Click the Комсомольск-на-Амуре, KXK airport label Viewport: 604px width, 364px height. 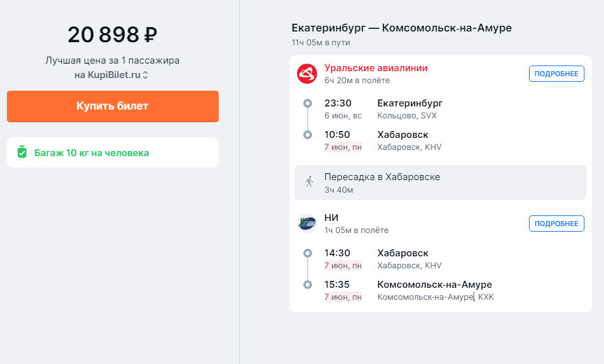435,297
